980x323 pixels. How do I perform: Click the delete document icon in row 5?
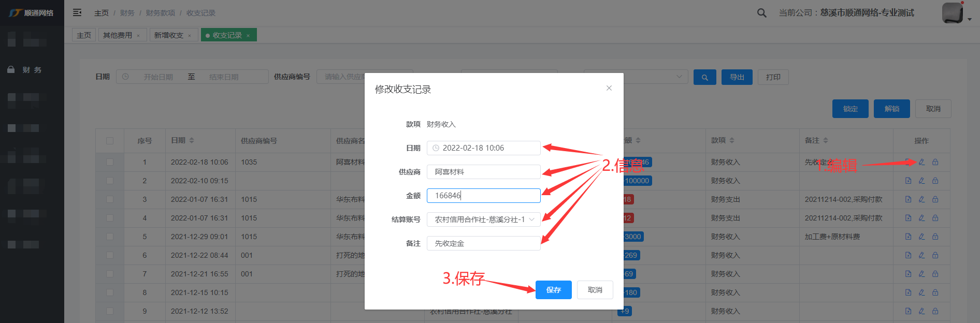(x=908, y=237)
